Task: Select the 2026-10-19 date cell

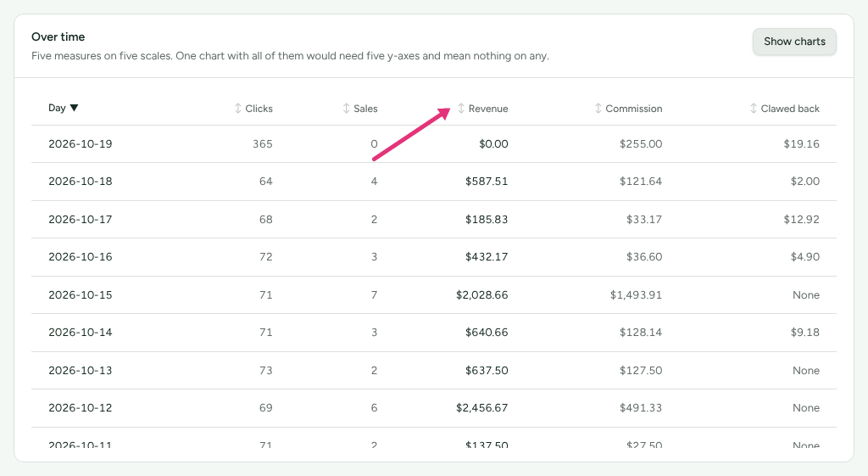Action: coord(81,144)
